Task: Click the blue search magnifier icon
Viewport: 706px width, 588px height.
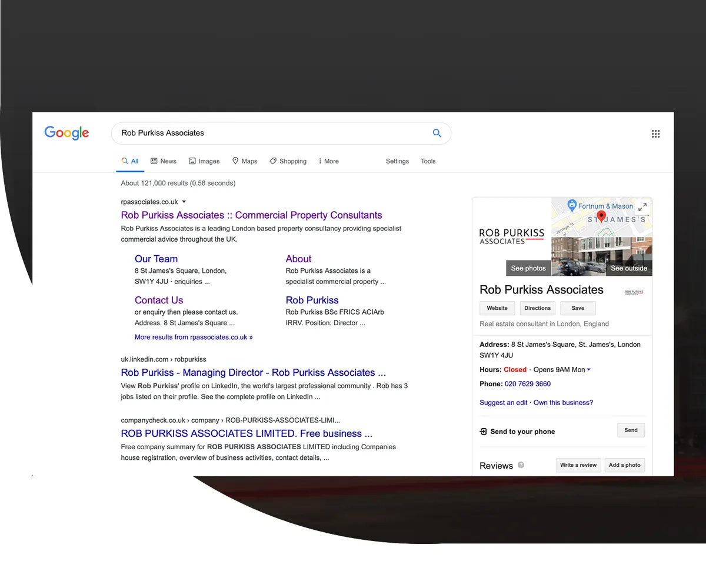Action: 437,133
